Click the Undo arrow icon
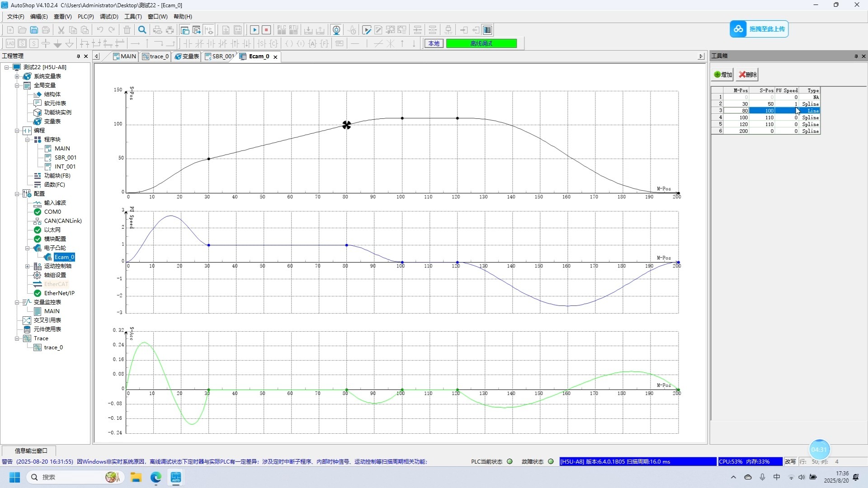Viewport: 868px width, 488px height. tap(100, 30)
